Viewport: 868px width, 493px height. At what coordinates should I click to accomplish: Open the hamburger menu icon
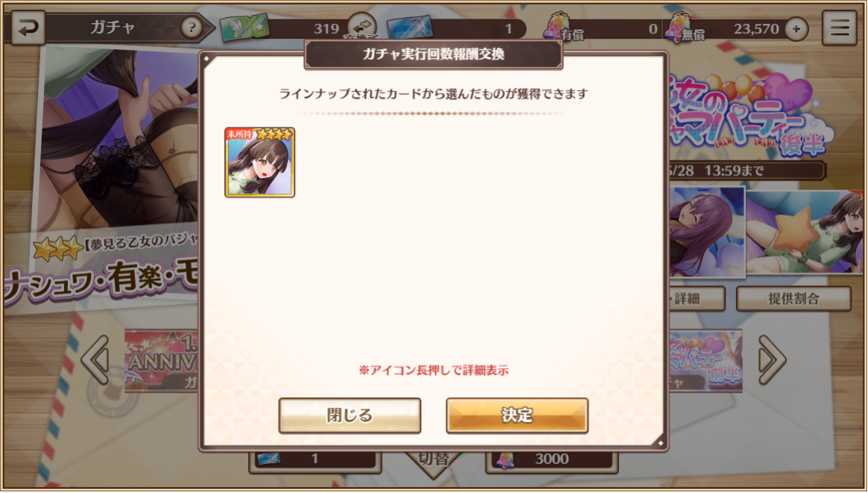tap(839, 28)
